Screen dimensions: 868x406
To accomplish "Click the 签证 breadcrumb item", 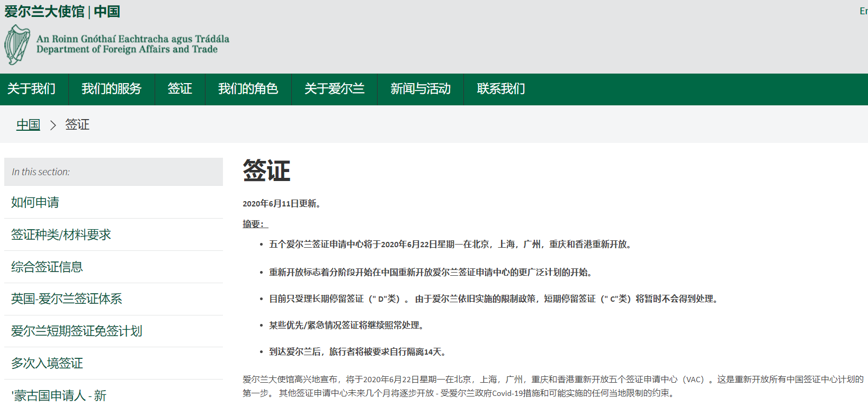I will pyautogui.click(x=77, y=125).
